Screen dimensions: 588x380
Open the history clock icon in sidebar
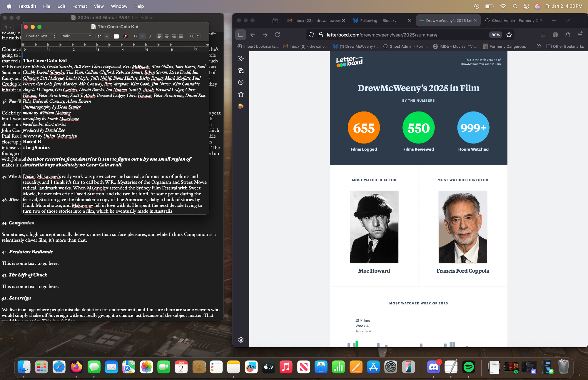(x=241, y=82)
